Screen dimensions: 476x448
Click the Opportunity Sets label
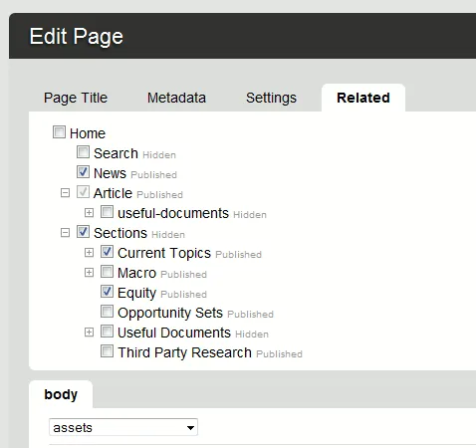click(170, 313)
